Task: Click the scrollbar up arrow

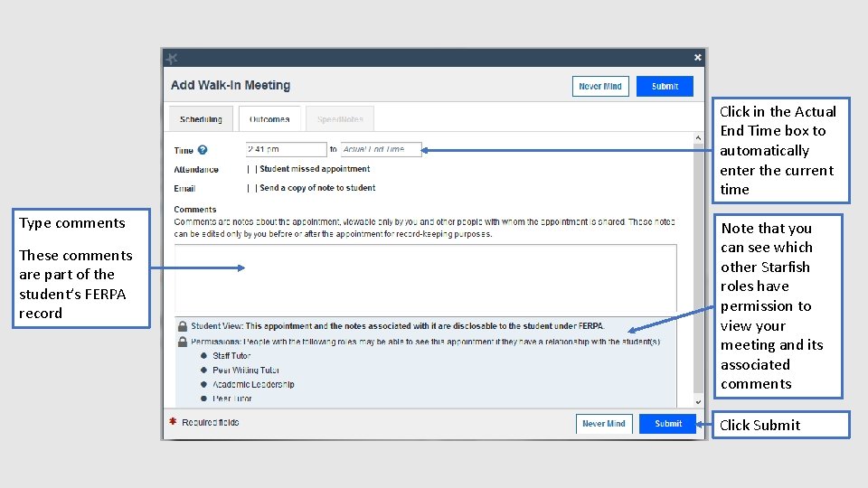Action: [x=698, y=137]
